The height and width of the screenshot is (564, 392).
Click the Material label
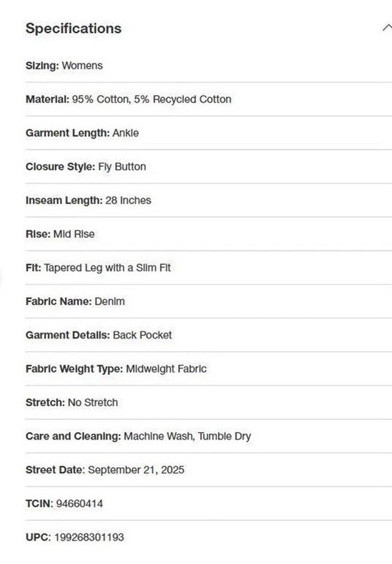point(47,99)
